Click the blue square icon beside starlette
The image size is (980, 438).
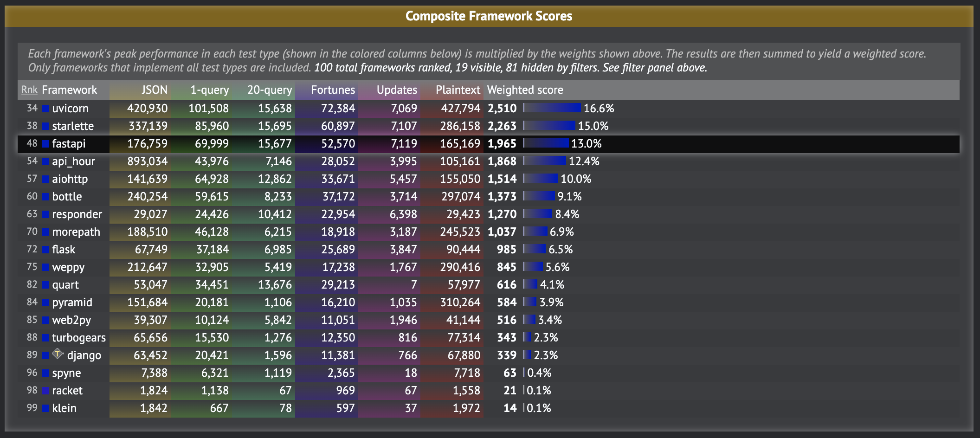tap(45, 126)
